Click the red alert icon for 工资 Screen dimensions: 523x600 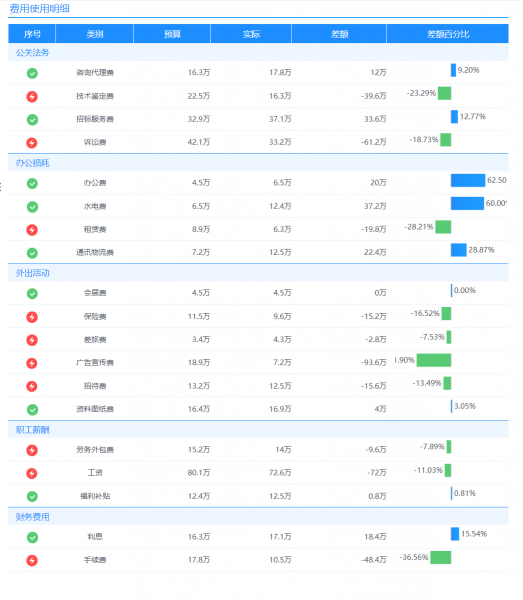click(32, 473)
